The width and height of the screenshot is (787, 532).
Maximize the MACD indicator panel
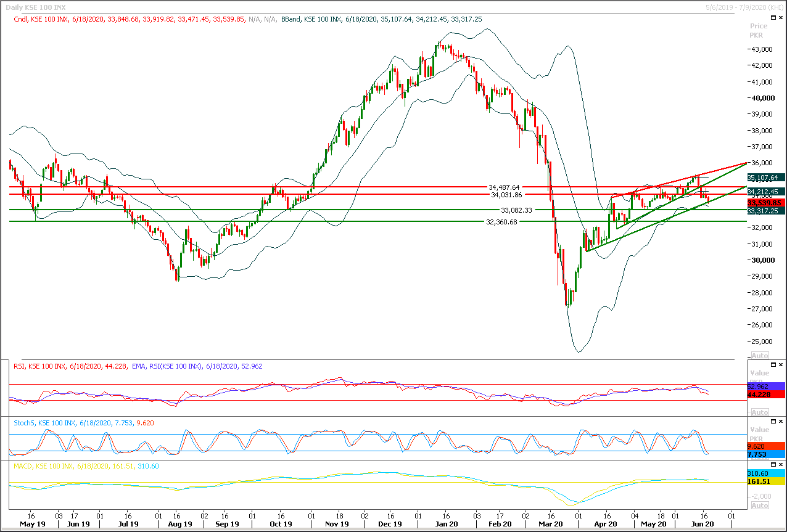coord(773,465)
